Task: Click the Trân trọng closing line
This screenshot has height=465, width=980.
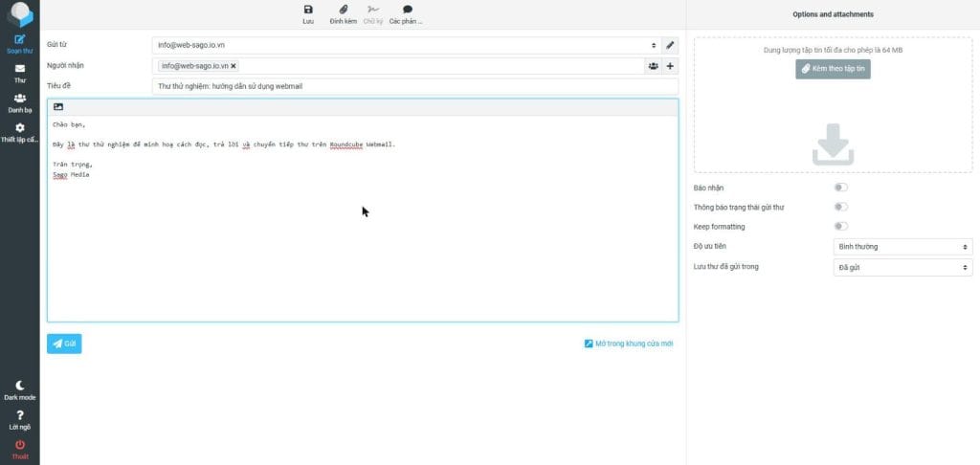Action: [x=73, y=165]
